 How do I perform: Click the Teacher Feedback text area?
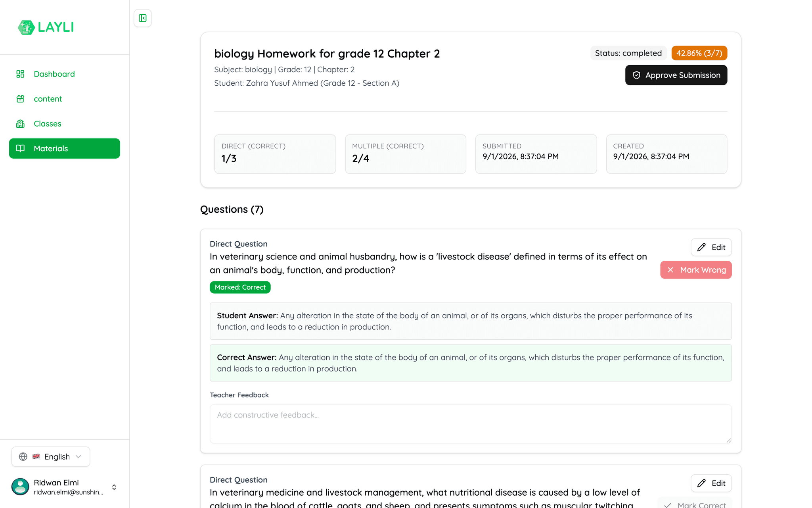click(471, 424)
